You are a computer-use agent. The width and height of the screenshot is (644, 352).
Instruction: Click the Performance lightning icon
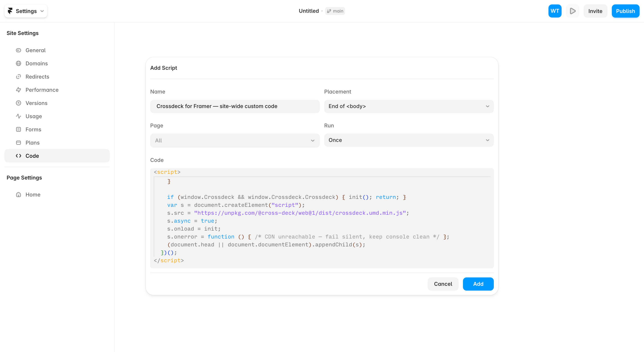(x=19, y=90)
